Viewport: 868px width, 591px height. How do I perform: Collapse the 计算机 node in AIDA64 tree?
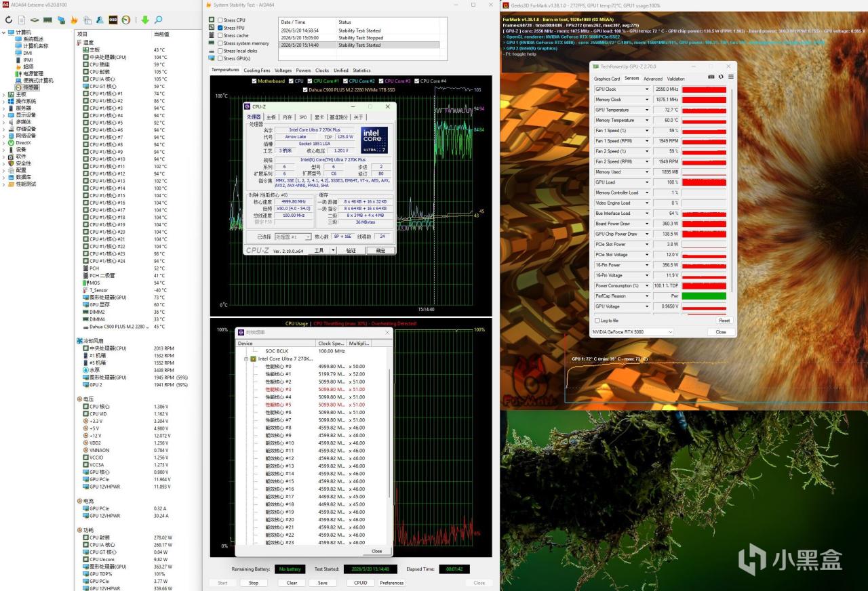coord(3,32)
